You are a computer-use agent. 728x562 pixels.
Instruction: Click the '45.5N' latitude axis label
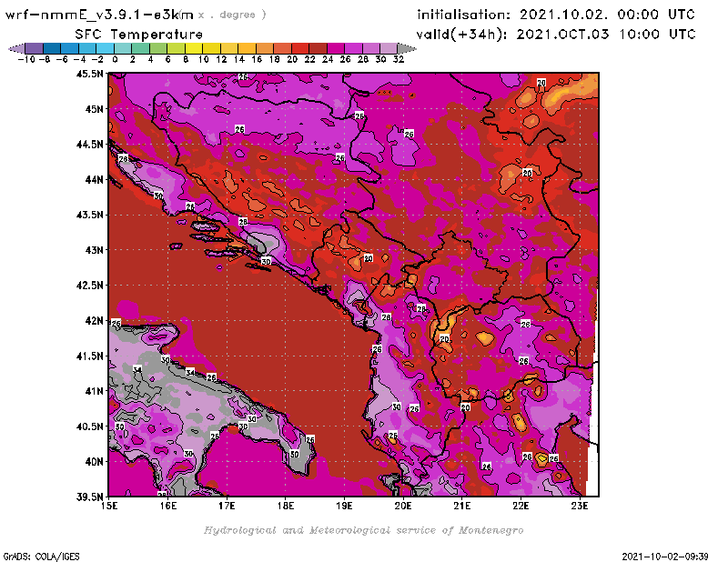[90, 74]
